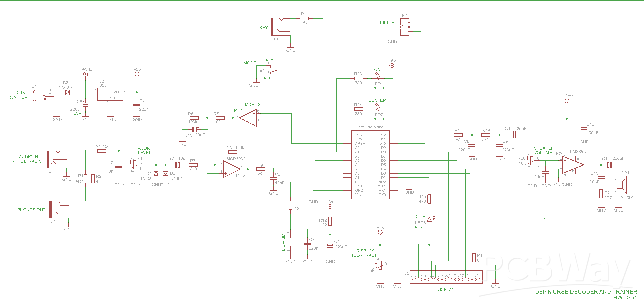
Task: Click the 'AUDIO LEVEL' label
Action: pos(144,150)
